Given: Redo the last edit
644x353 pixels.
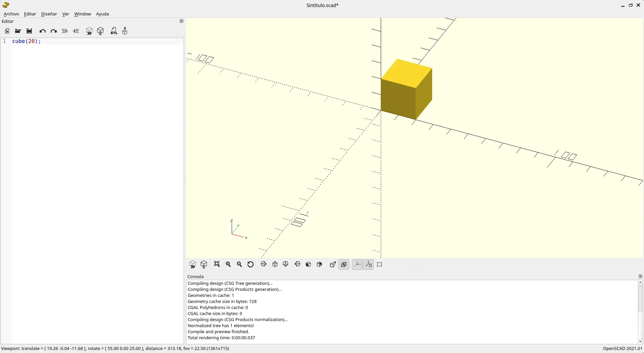Looking at the screenshot, I should click(x=54, y=31).
